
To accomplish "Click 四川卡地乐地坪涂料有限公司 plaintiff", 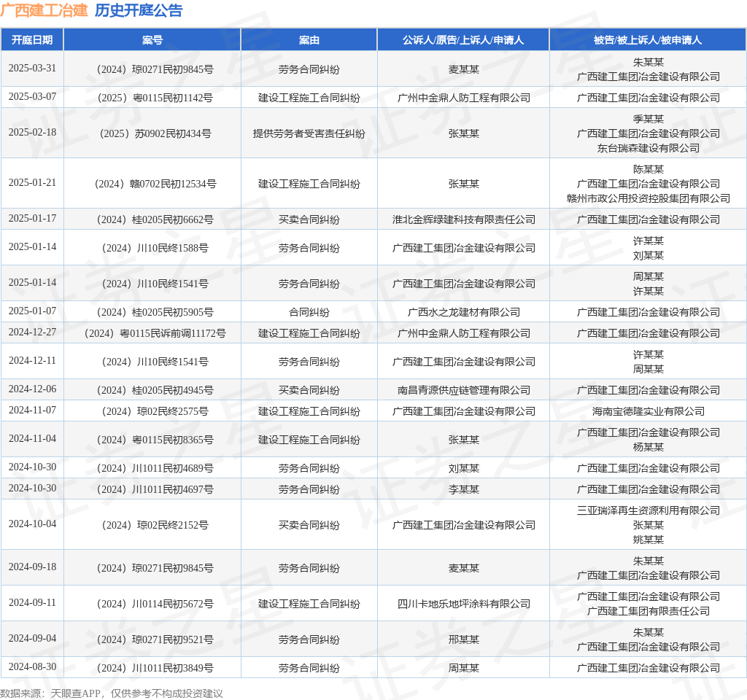I will click(463, 604).
